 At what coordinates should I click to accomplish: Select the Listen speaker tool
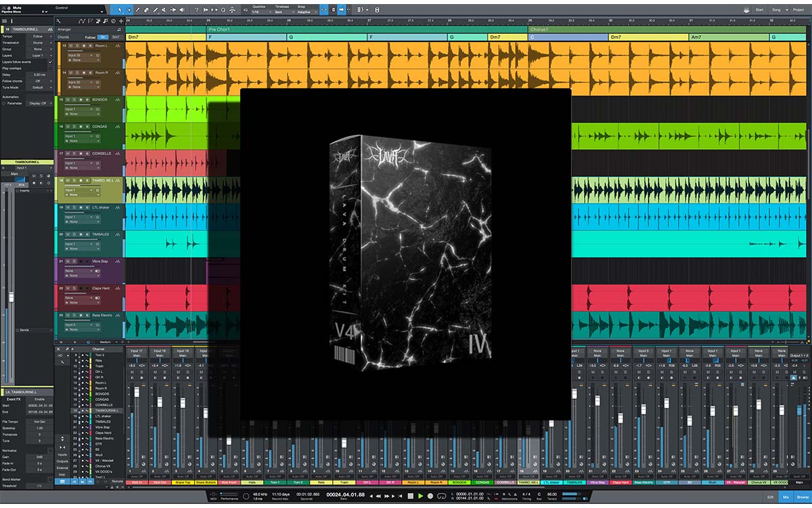pos(181,9)
